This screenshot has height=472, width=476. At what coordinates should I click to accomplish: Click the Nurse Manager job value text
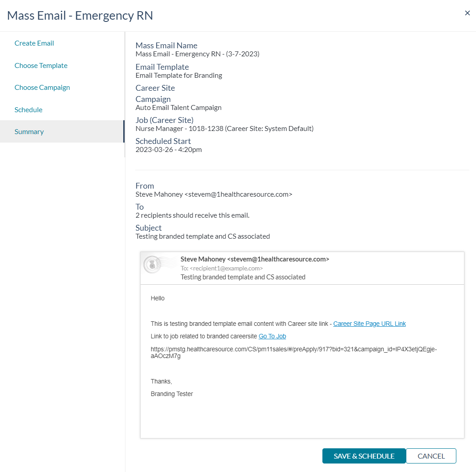click(224, 129)
